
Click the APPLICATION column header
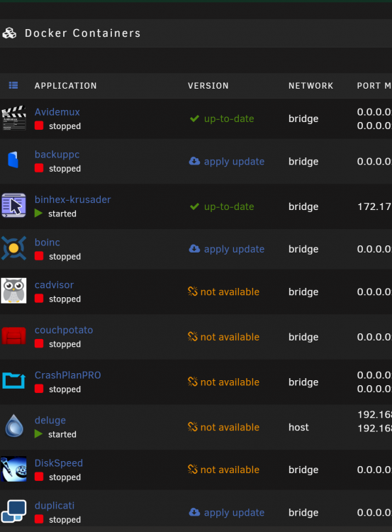tap(65, 86)
